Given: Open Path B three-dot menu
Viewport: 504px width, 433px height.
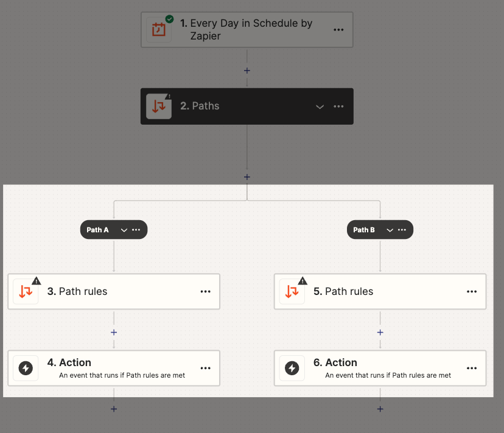Looking at the screenshot, I should (402, 230).
